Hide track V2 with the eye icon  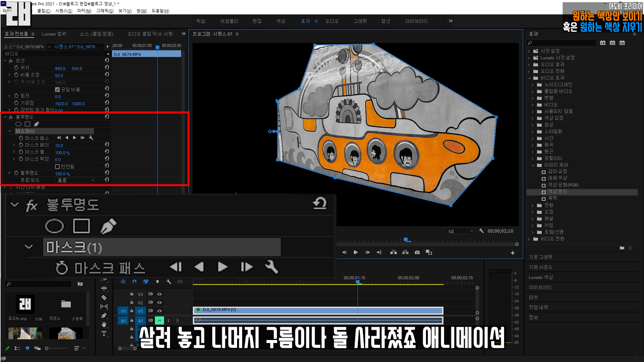[x=160, y=303]
